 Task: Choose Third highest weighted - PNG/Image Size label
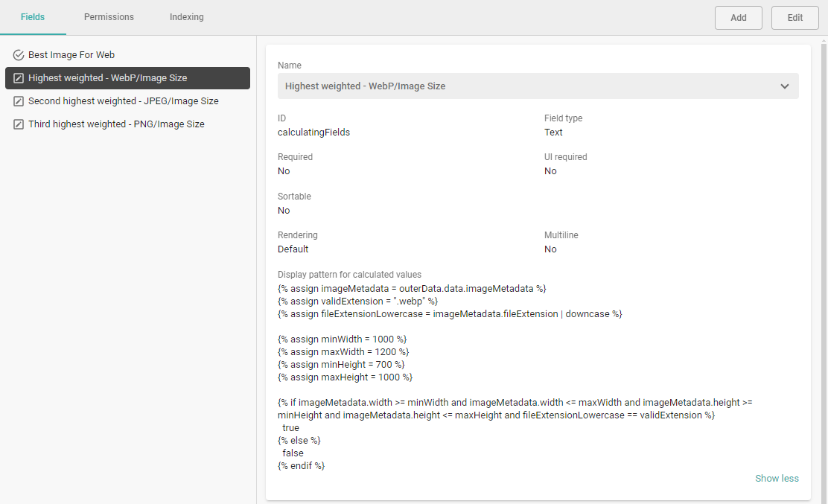click(x=116, y=124)
